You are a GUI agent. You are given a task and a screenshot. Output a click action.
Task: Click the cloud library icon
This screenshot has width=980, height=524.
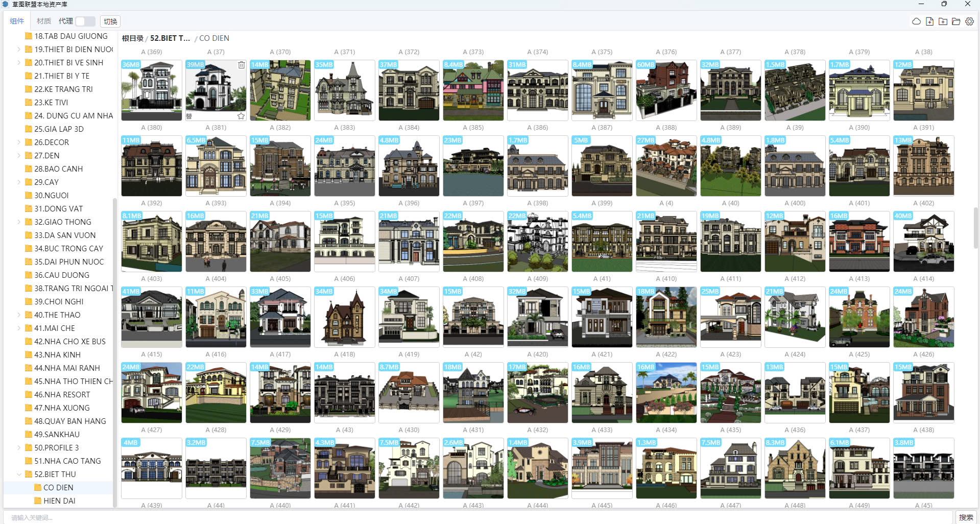click(916, 21)
